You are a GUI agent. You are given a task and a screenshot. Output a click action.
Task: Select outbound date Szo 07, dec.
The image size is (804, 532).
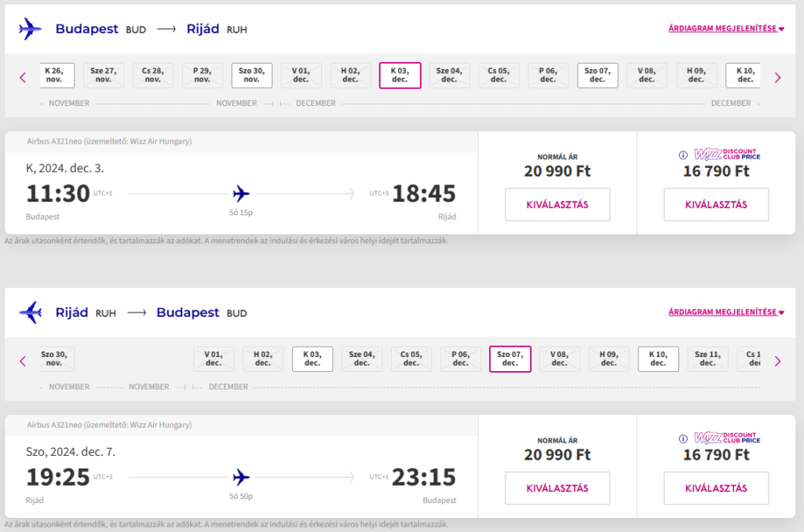click(x=598, y=75)
